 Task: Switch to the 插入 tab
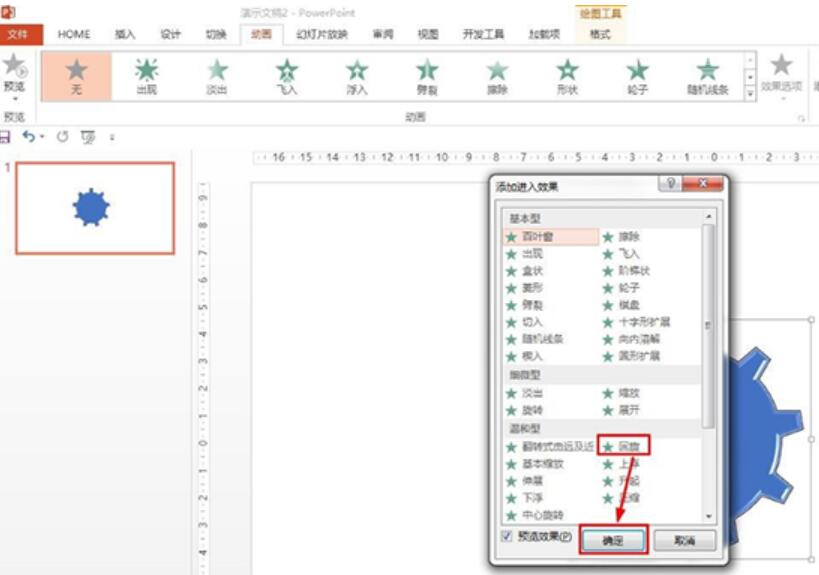125,34
